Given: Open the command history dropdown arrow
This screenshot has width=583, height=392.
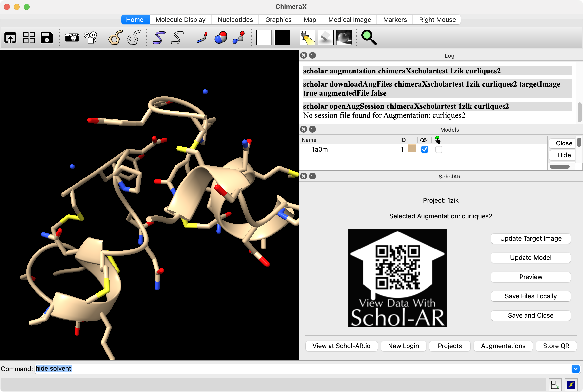Looking at the screenshot, I should tap(575, 369).
